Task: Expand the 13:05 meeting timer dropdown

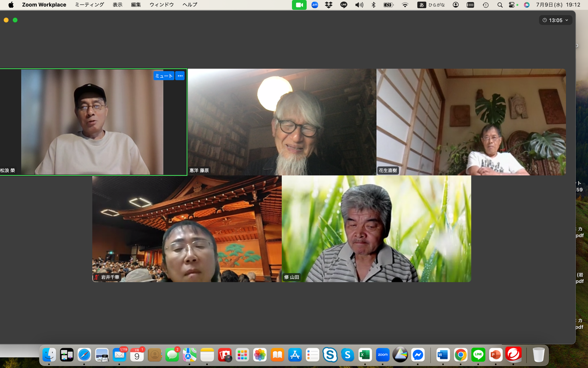Action: coord(556,20)
